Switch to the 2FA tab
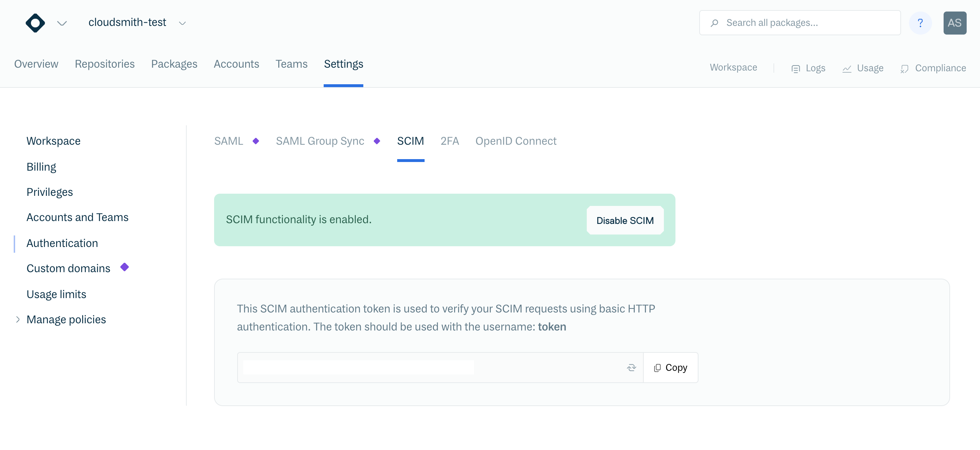The width and height of the screenshot is (980, 450). (x=449, y=141)
